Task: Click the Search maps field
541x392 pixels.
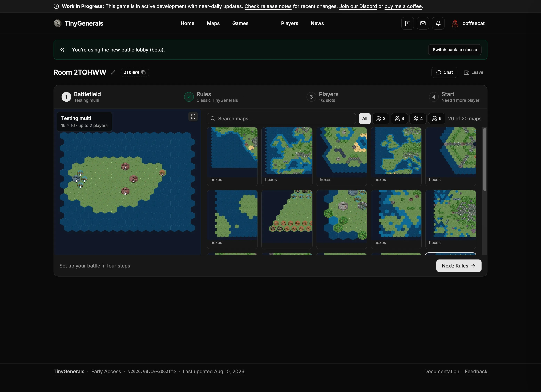Action: coord(281,119)
